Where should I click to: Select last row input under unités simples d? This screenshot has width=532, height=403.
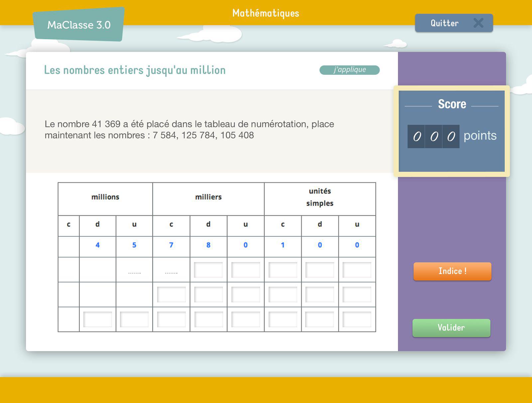click(x=320, y=319)
